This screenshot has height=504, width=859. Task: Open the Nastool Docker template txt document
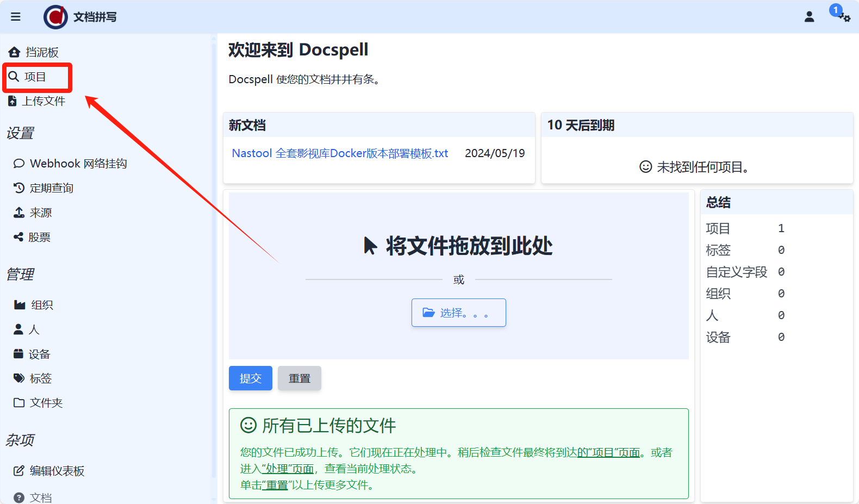pyautogui.click(x=340, y=153)
